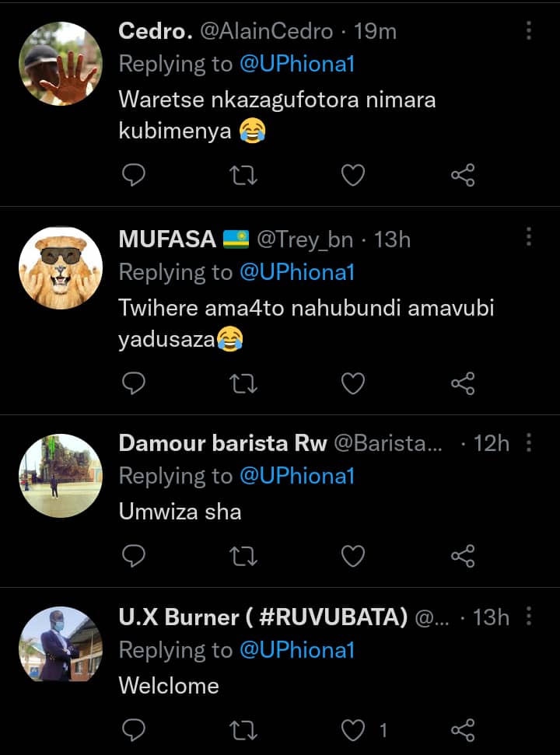Retweet MUFASA's tweet
This screenshot has width=560, height=755.
point(244,383)
